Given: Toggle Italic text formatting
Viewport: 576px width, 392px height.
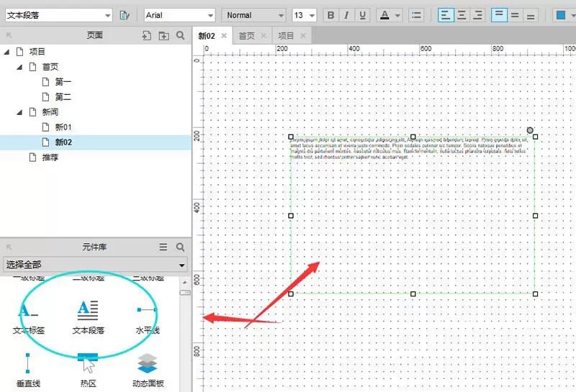Looking at the screenshot, I should (x=346, y=15).
